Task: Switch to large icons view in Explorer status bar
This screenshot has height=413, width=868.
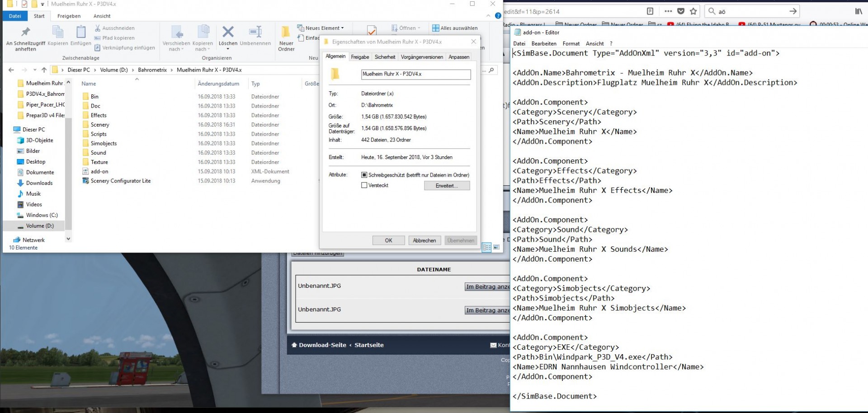Action: click(x=496, y=247)
